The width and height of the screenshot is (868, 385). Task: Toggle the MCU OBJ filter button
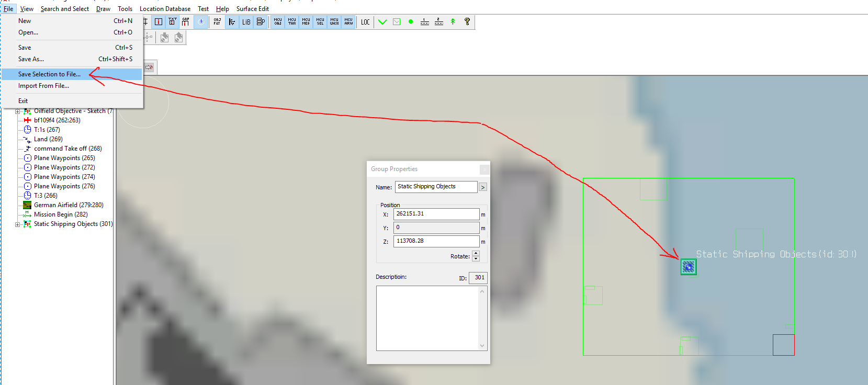278,22
